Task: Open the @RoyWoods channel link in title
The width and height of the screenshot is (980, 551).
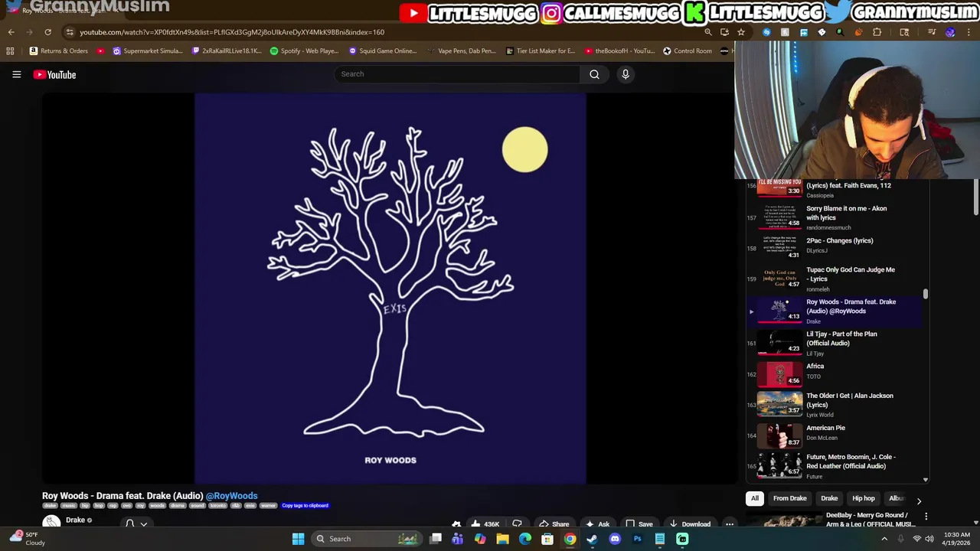Action: pyautogui.click(x=231, y=496)
